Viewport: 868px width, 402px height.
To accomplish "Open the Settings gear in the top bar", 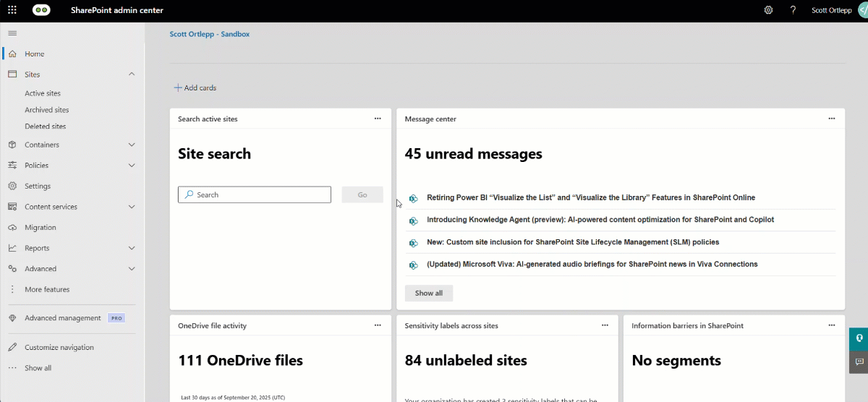I will 768,10.
